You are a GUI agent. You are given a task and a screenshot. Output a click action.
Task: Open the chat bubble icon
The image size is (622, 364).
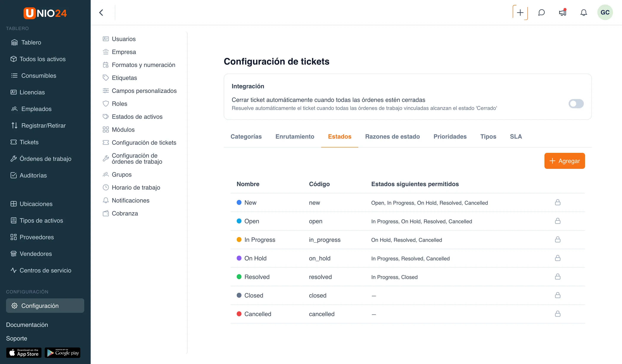pos(541,13)
